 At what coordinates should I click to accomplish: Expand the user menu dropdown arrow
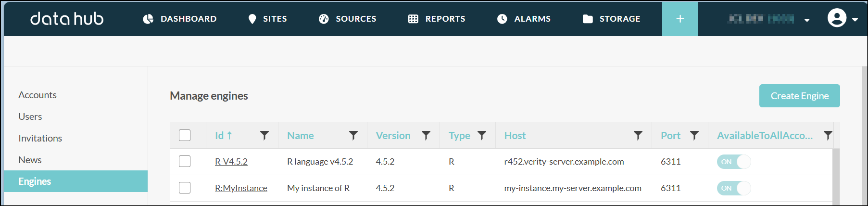[x=855, y=20]
